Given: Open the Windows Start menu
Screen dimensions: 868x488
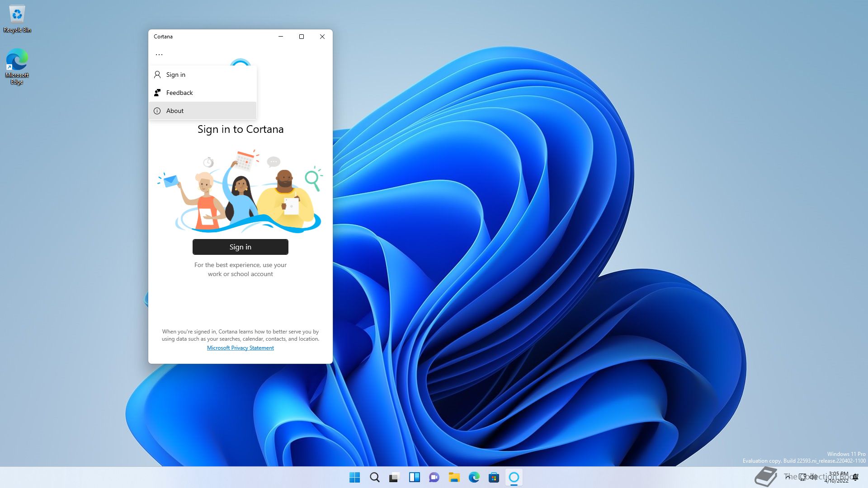Looking at the screenshot, I should [x=355, y=477].
